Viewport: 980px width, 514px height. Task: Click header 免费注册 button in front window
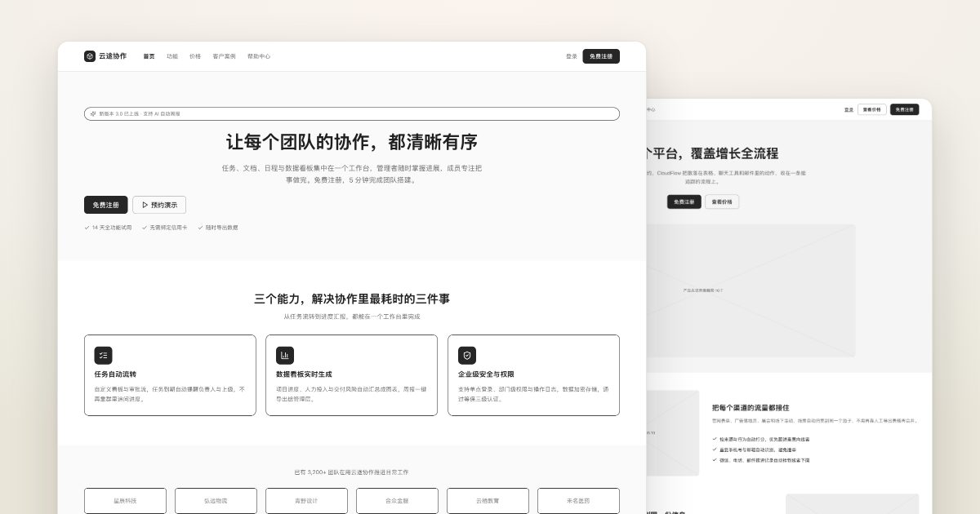coord(601,56)
